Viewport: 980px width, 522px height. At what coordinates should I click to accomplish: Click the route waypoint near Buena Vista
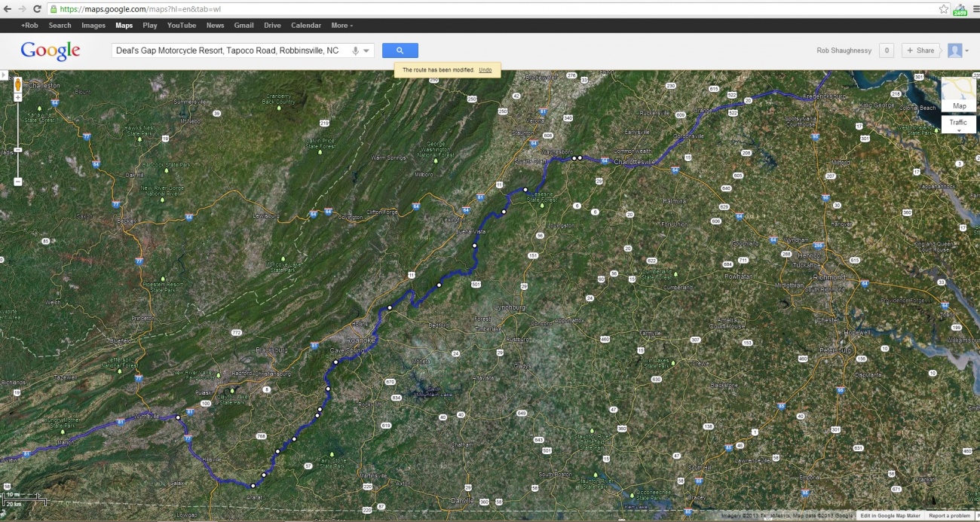coord(475,246)
